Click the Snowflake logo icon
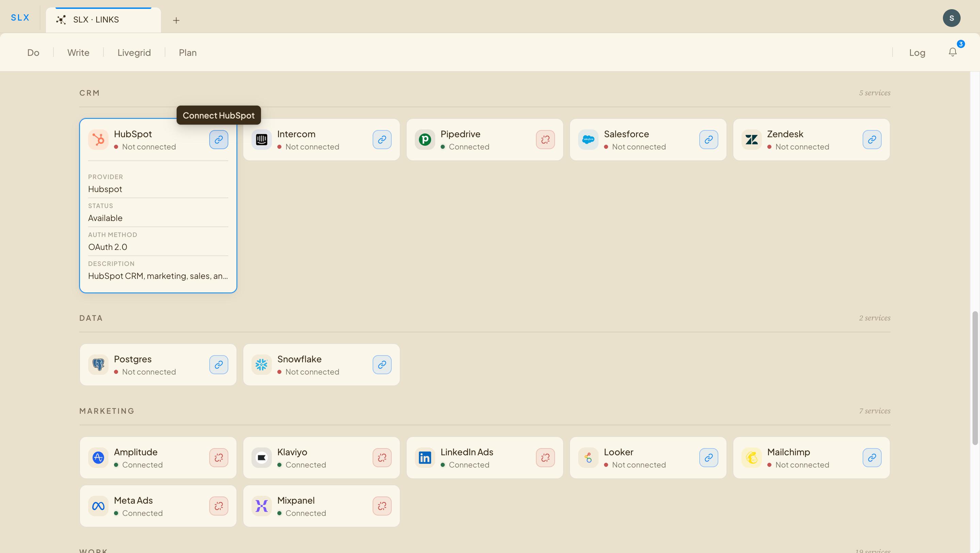This screenshot has width=980, height=553. click(x=261, y=365)
